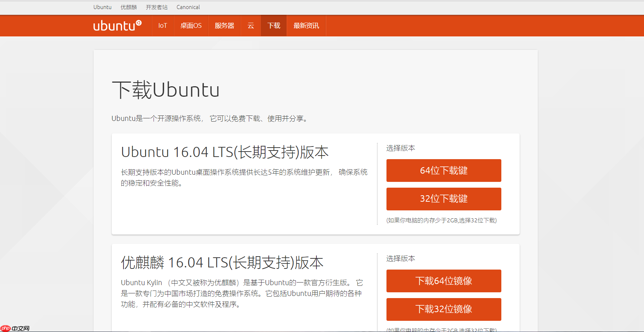Click the note about 内存少于2GB under 32位下载键
Screen dimensions: 644x332
click(x=441, y=220)
